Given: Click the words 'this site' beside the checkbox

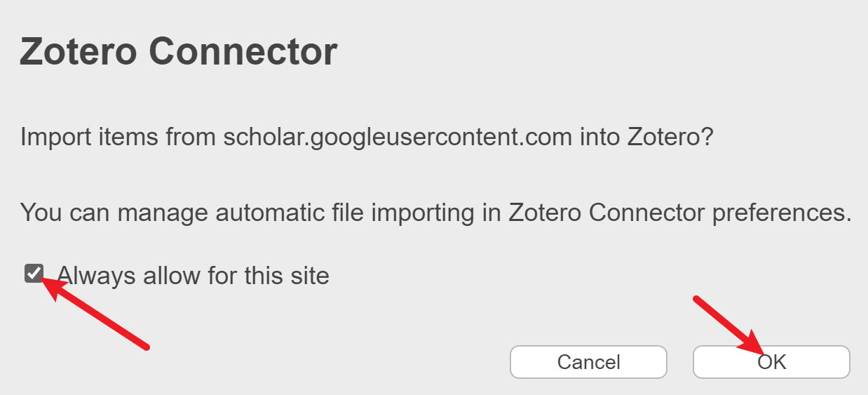Looking at the screenshot, I should coord(287,276).
